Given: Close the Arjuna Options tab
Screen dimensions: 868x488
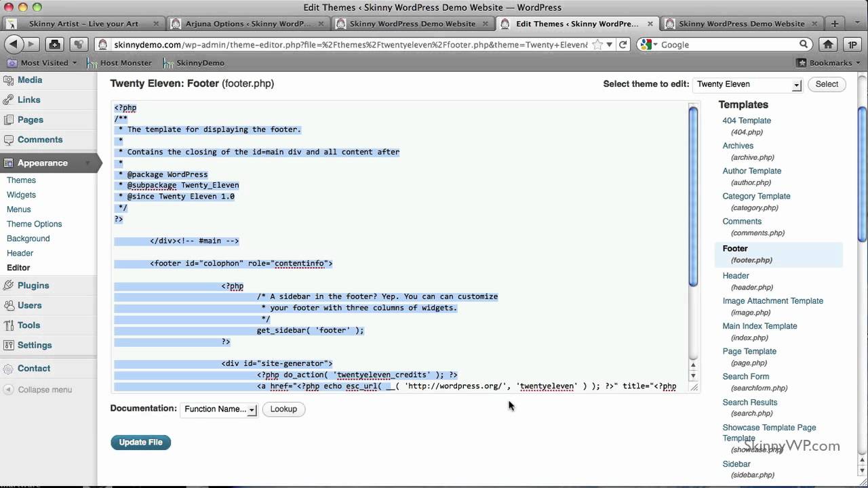Looking at the screenshot, I should (320, 24).
